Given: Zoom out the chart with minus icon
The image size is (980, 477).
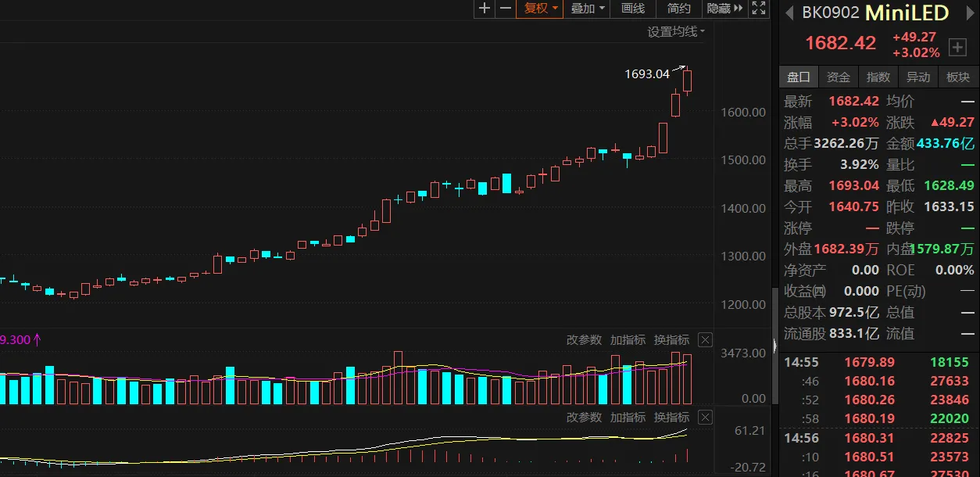Looking at the screenshot, I should pyautogui.click(x=506, y=9).
